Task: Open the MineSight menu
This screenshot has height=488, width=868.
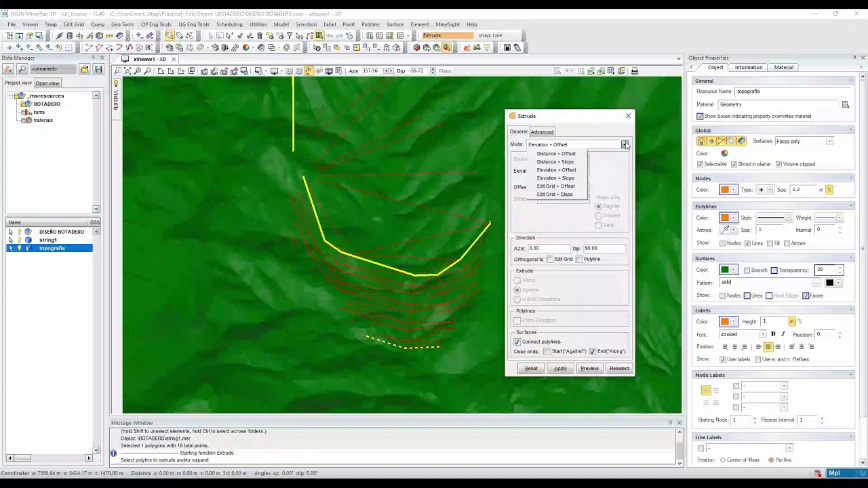Action: [448, 24]
